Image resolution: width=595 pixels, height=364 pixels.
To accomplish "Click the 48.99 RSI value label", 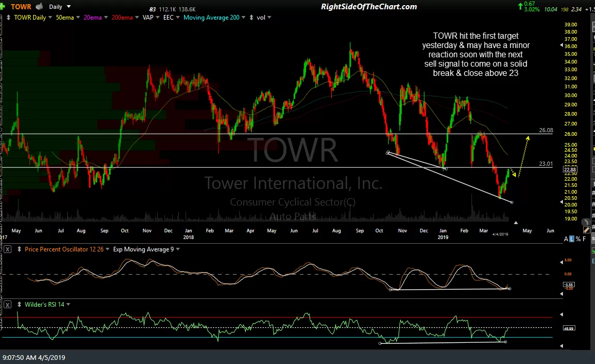I will [569, 328].
